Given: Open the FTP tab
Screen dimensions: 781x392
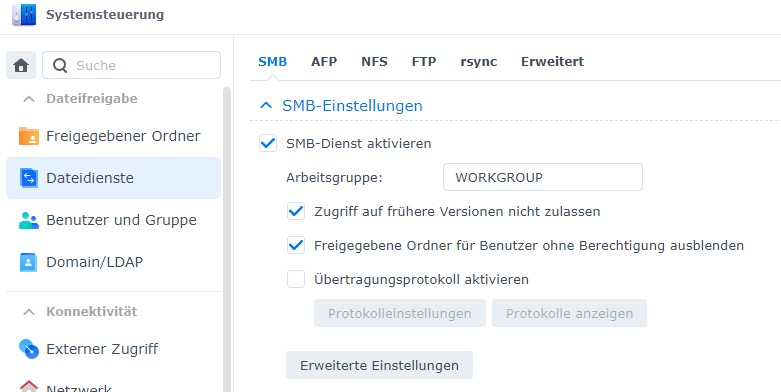Looking at the screenshot, I should pos(424,62).
